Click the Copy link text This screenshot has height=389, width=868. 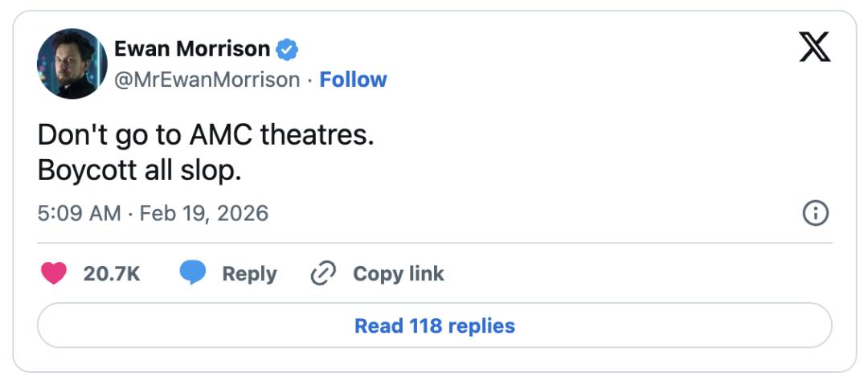399,273
